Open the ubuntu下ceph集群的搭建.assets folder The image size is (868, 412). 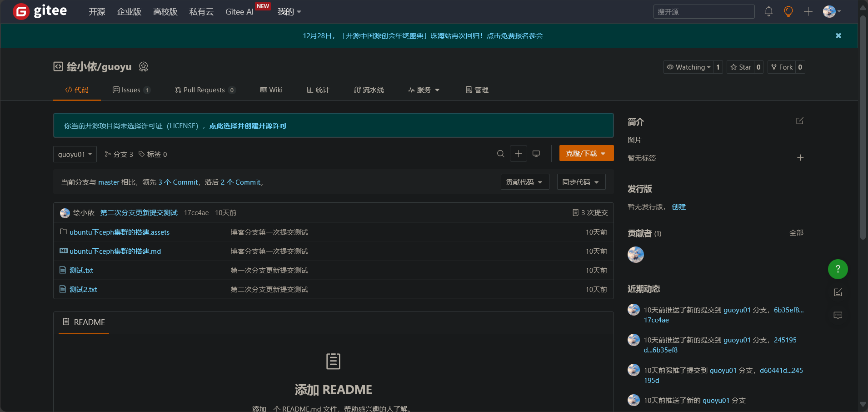click(x=120, y=232)
